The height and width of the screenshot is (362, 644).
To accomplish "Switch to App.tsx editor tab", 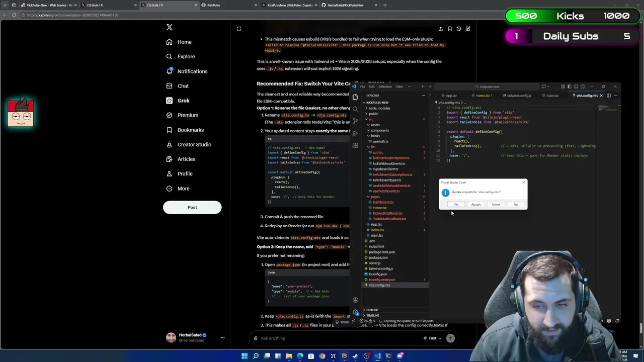I will coord(450,96).
